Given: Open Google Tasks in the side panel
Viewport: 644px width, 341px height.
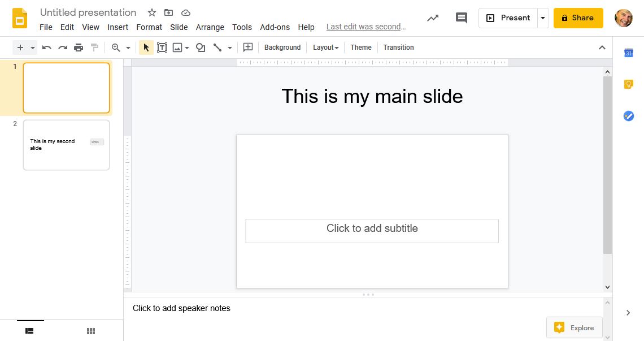Looking at the screenshot, I should [x=629, y=116].
